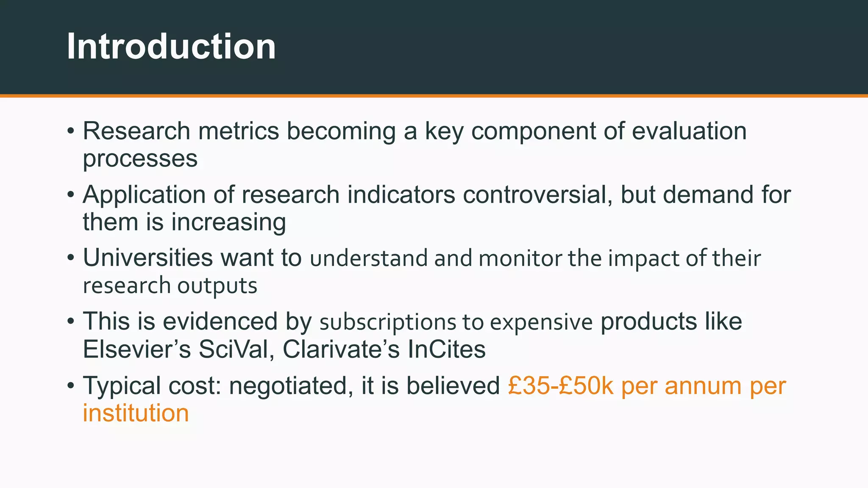Screen dimensions: 868x488
Task: Click the orange divider line under header
Action: click(434, 96)
